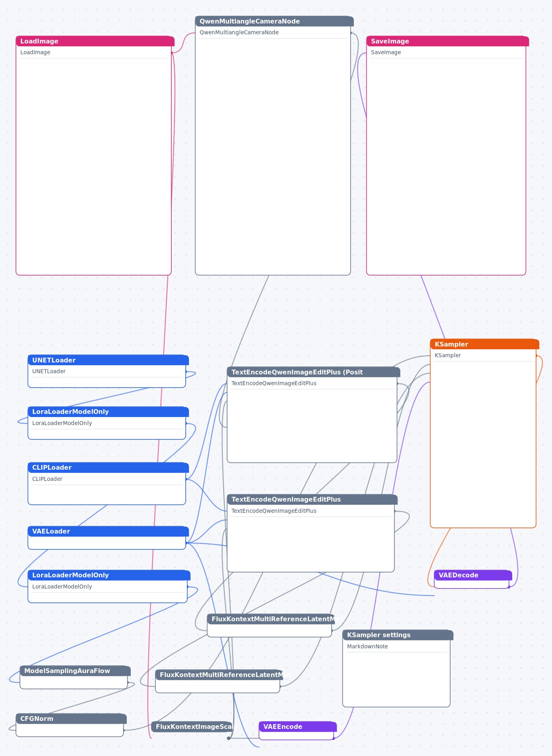This screenshot has width=552, height=756.
Task: Select the VAELoader node title bar
Action: (x=108, y=532)
